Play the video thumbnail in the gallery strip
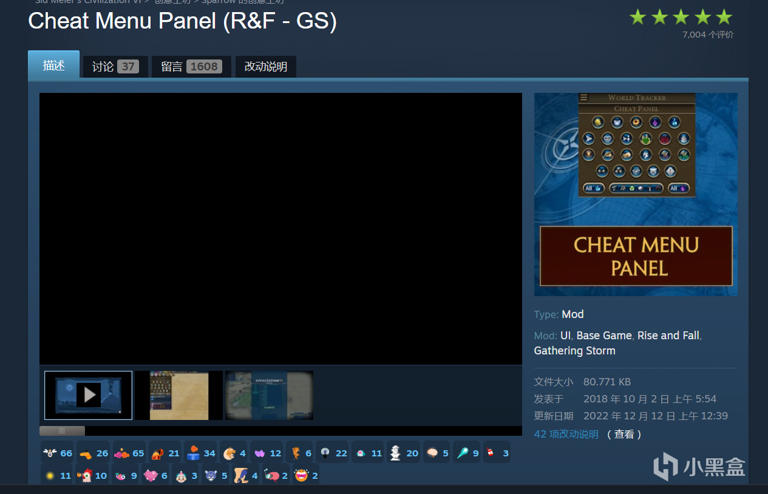This screenshot has height=494, width=768. [x=88, y=395]
